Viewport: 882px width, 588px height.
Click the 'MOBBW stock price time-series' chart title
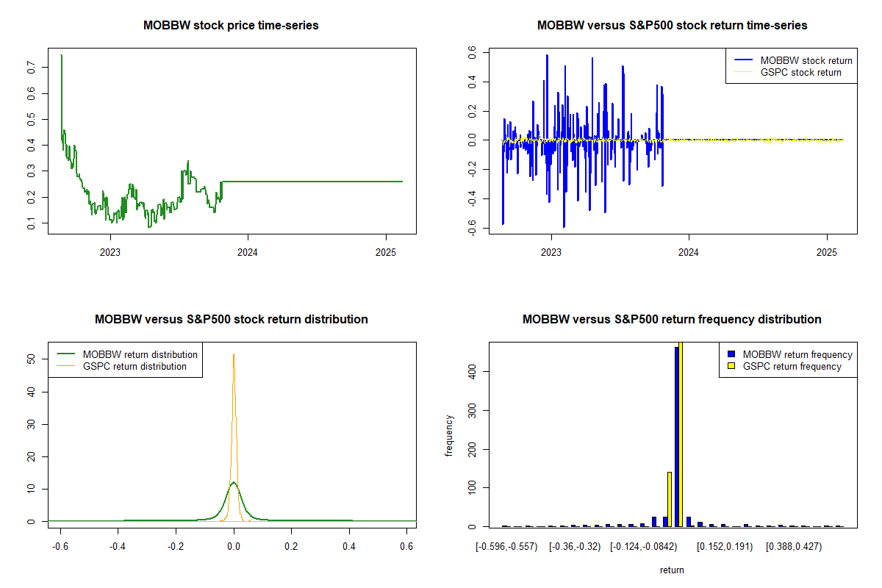(232, 26)
